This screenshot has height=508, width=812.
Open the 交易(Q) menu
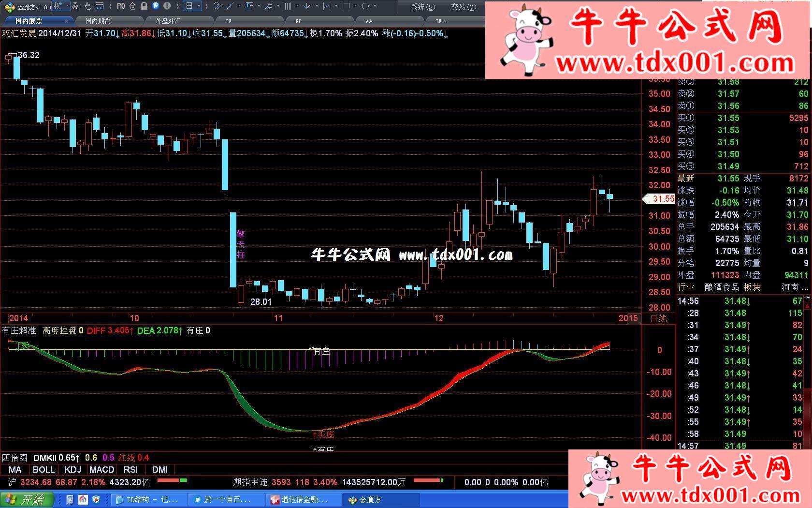click(x=464, y=7)
